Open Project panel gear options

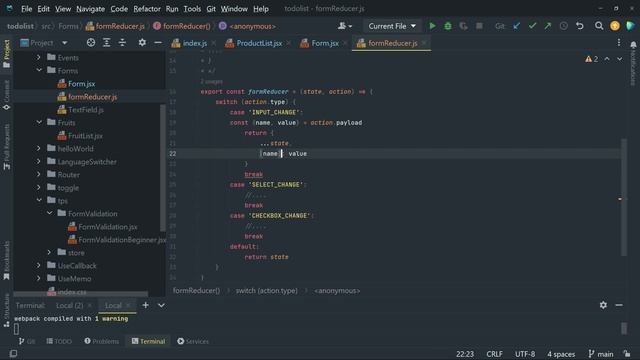point(142,42)
